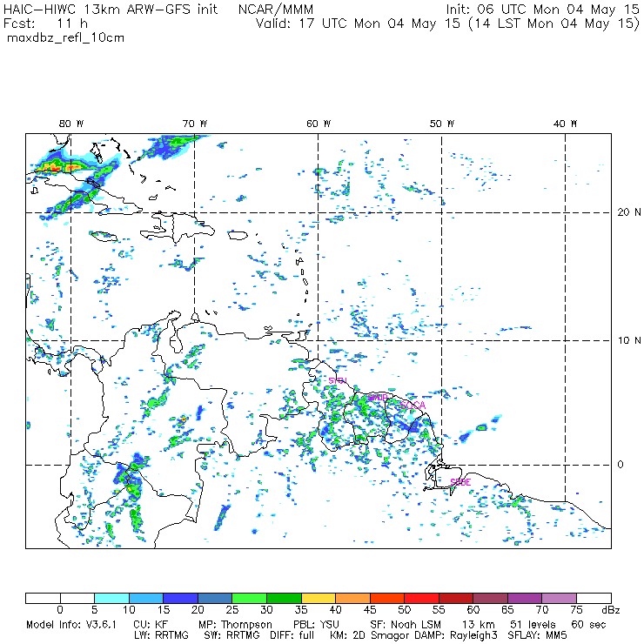Click the 'SFLAY: MM5' model setting
The height and width of the screenshot is (644, 644).
[537, 635]
